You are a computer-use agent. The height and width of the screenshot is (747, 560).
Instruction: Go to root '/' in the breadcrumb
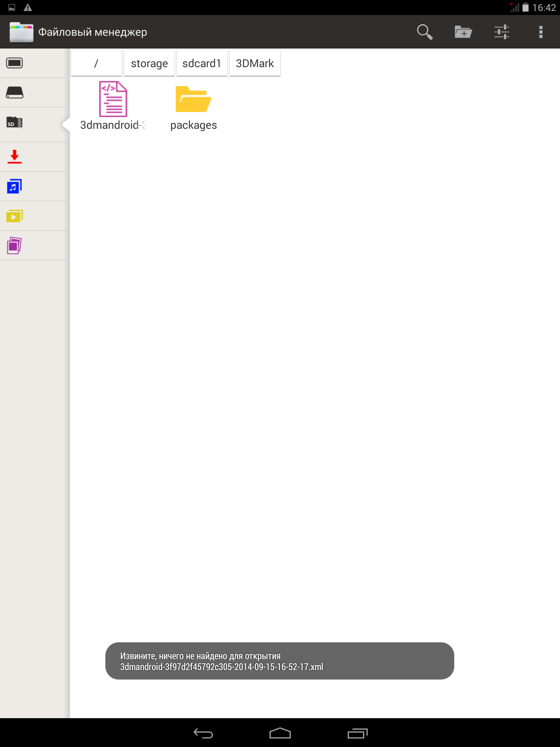[x=96, y=63]
